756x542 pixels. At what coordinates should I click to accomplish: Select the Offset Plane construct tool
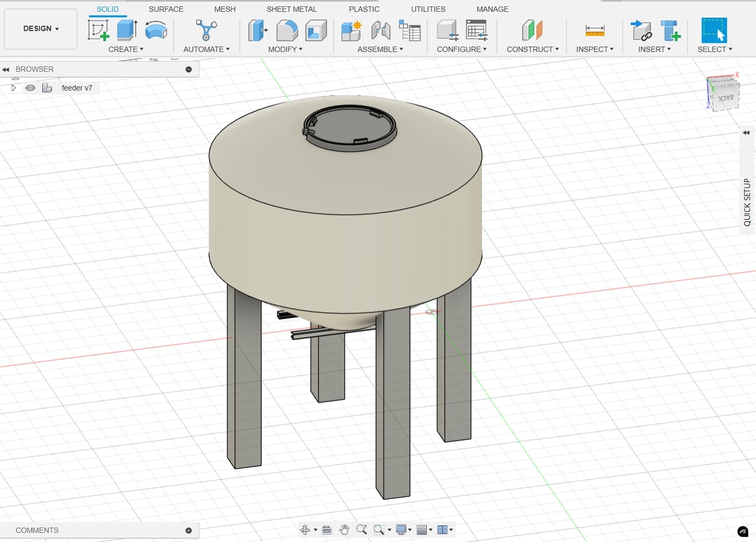pos(532,31)
